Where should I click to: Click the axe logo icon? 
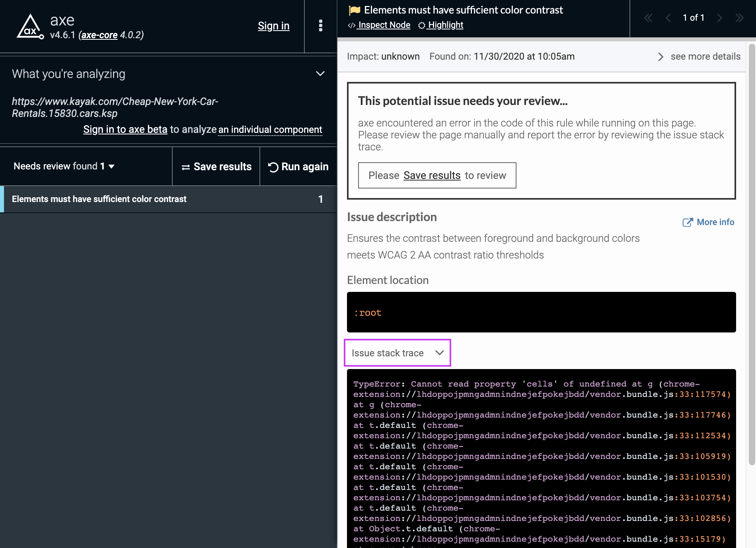point(30,27)
